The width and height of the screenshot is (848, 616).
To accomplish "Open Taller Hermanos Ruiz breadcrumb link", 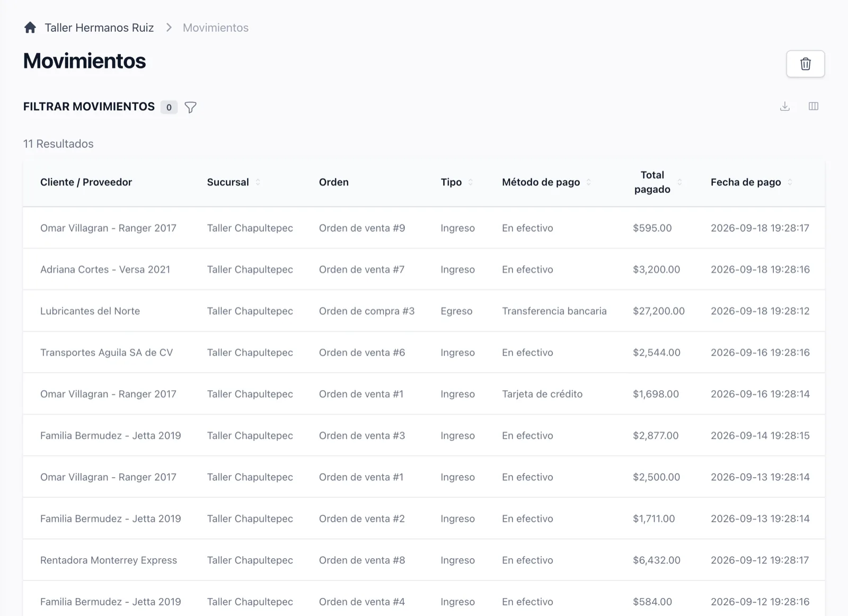I will click(x=99, y=28).
